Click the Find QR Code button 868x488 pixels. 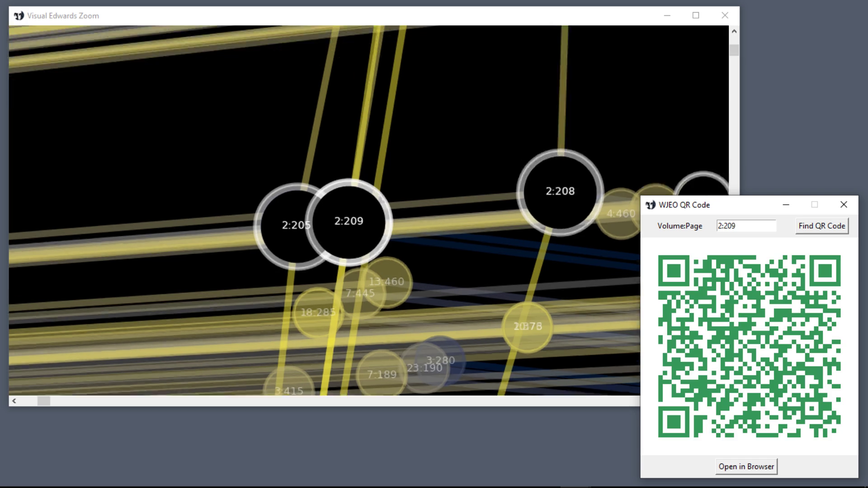(821, 226)
